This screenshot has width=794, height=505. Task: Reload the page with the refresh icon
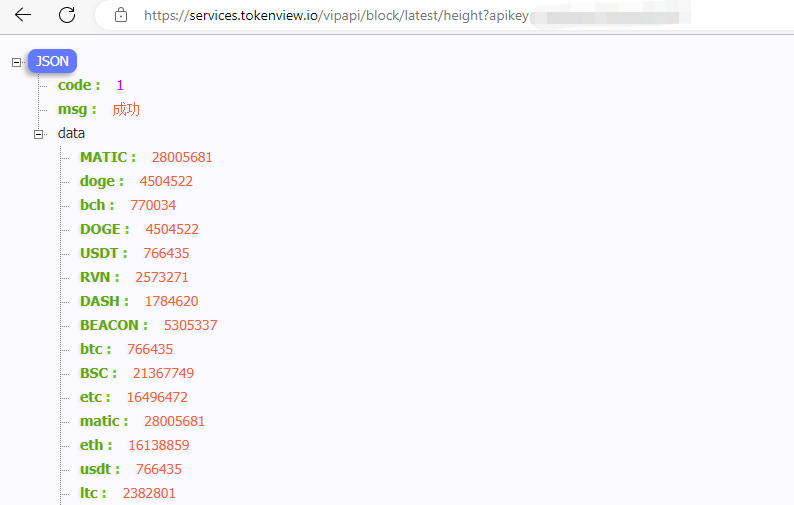[67, 15]
